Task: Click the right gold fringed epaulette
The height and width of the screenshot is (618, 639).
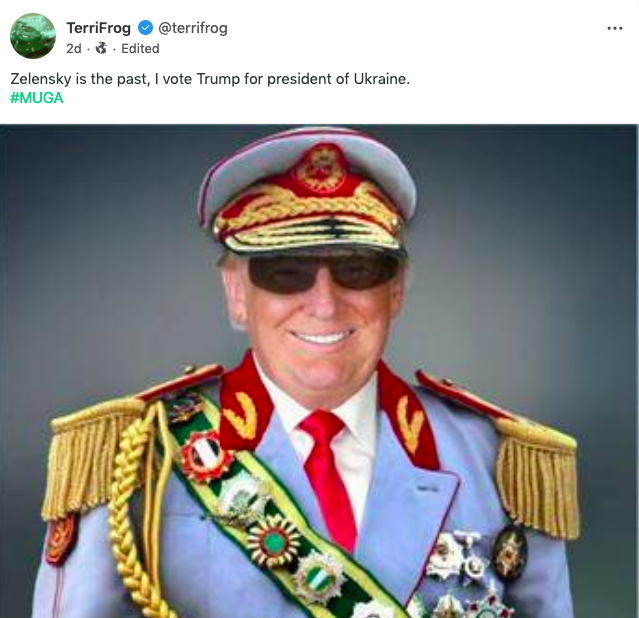Action: [x=537, y=470]
